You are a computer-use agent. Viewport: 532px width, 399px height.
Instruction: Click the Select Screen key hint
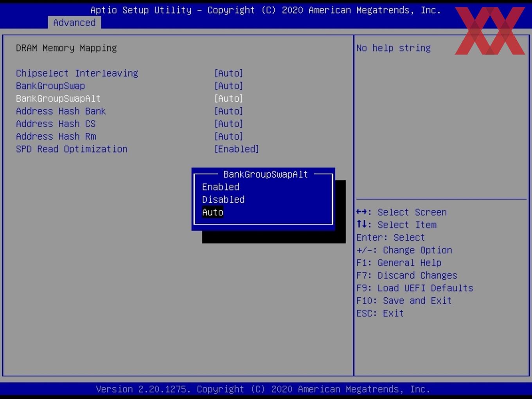(401, 212)
